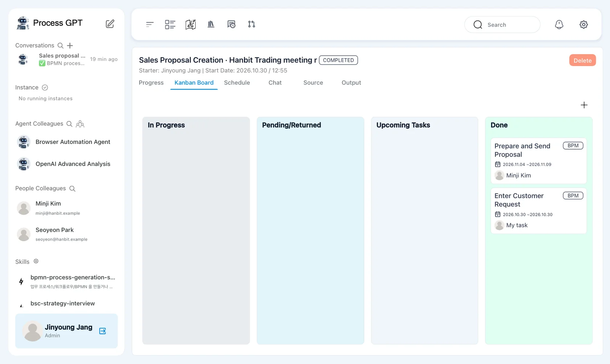Open the library books icon
The width and height of the screenshot is (610, 364).
click(x=211, y=24)
